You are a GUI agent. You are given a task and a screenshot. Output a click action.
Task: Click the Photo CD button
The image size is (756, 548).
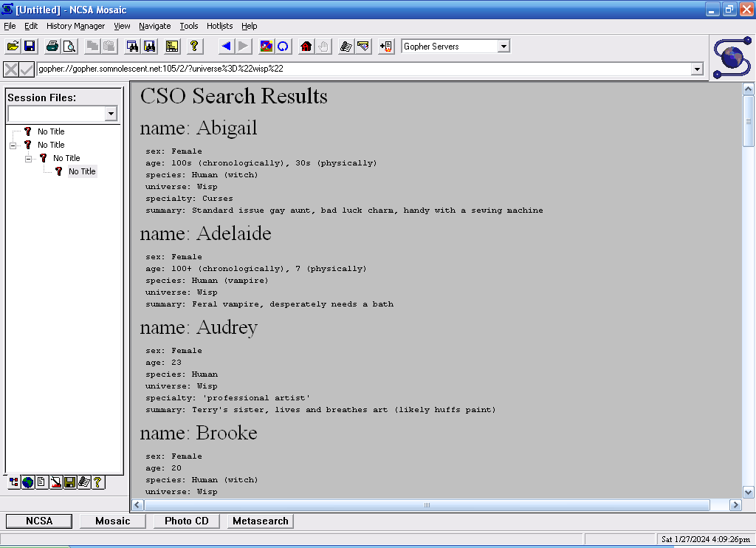(x=186, y=521)
